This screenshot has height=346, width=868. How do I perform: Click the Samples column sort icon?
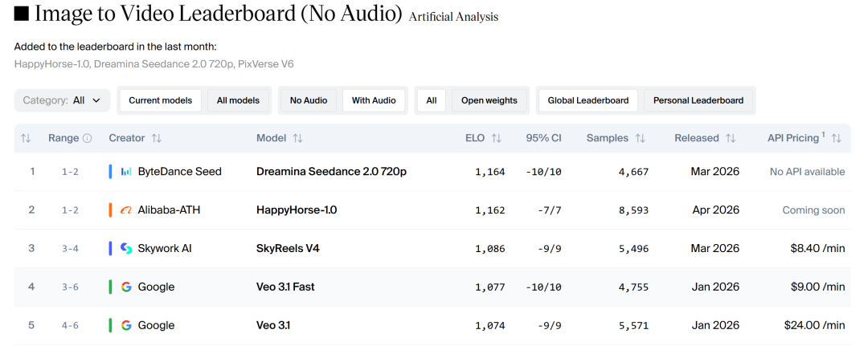[x=640, y=138]
